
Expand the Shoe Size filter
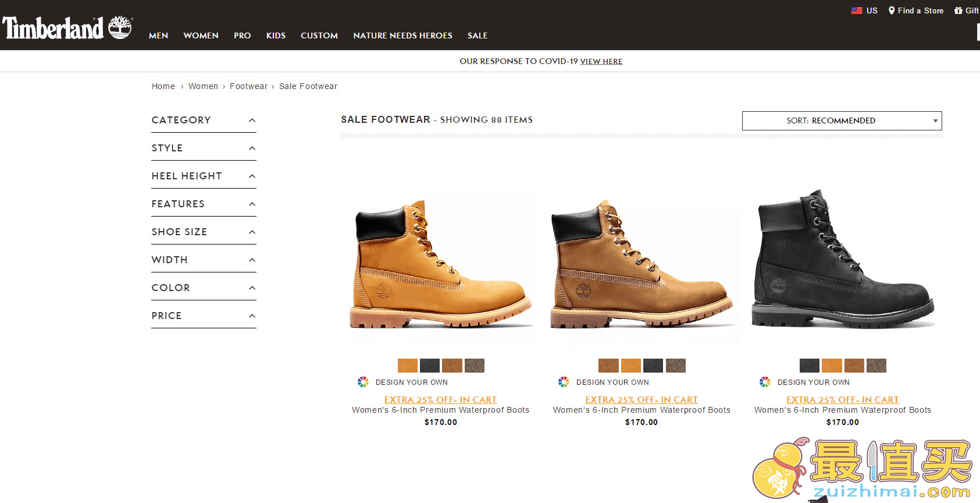point(204,232)
